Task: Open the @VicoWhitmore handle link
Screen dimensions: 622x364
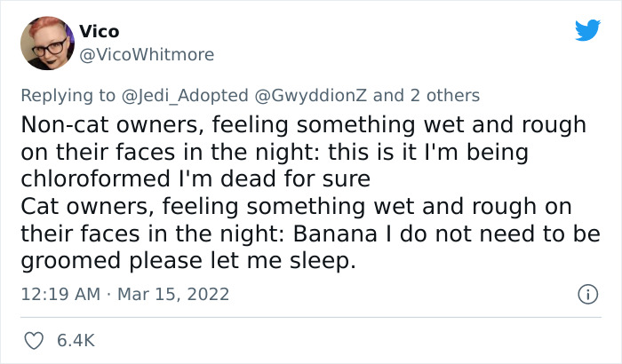Action: (147, 55)
